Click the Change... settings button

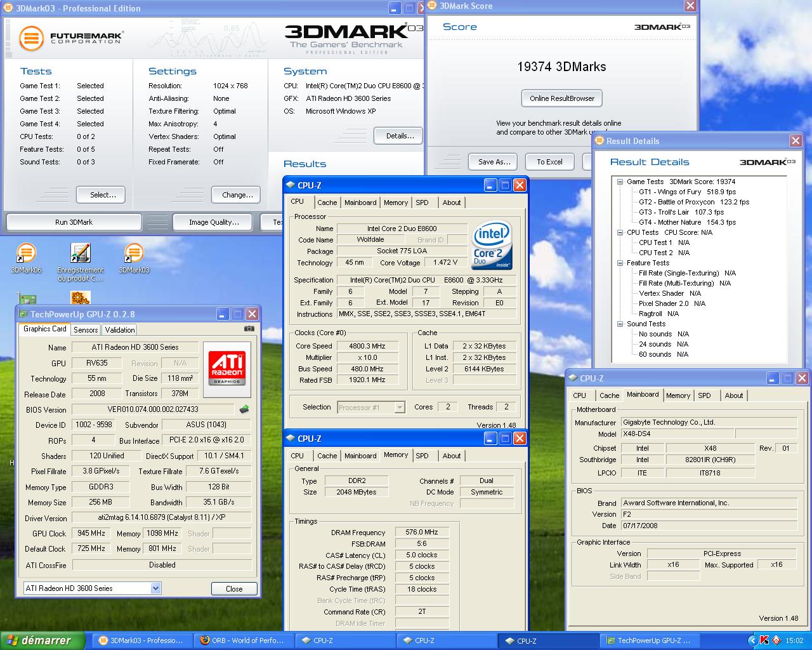[237, 195]
